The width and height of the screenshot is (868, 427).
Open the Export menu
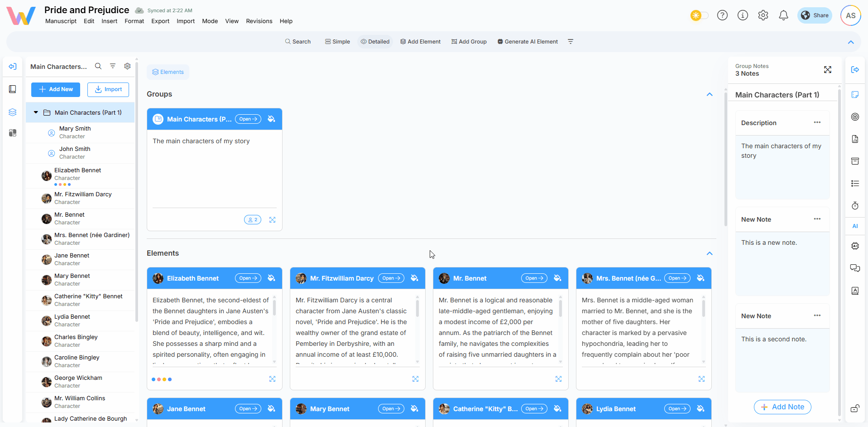(x=160, y=21)
